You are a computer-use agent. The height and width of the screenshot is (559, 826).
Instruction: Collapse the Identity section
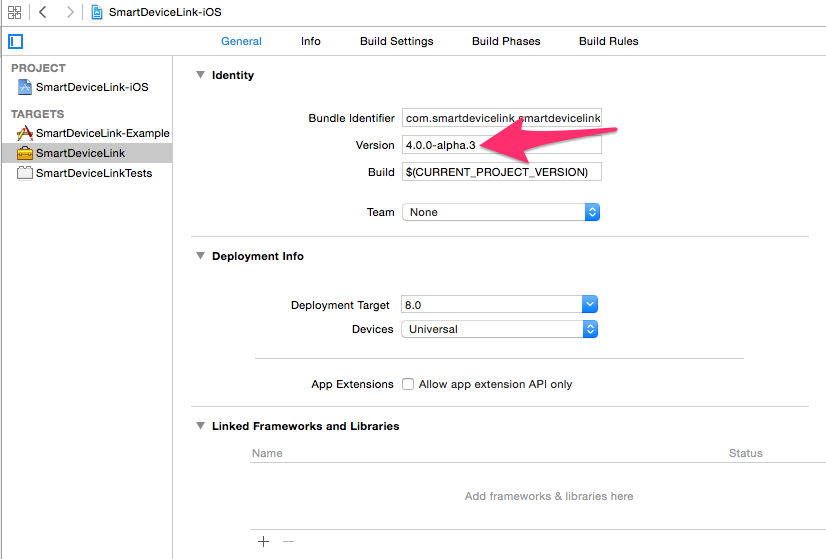200,75
